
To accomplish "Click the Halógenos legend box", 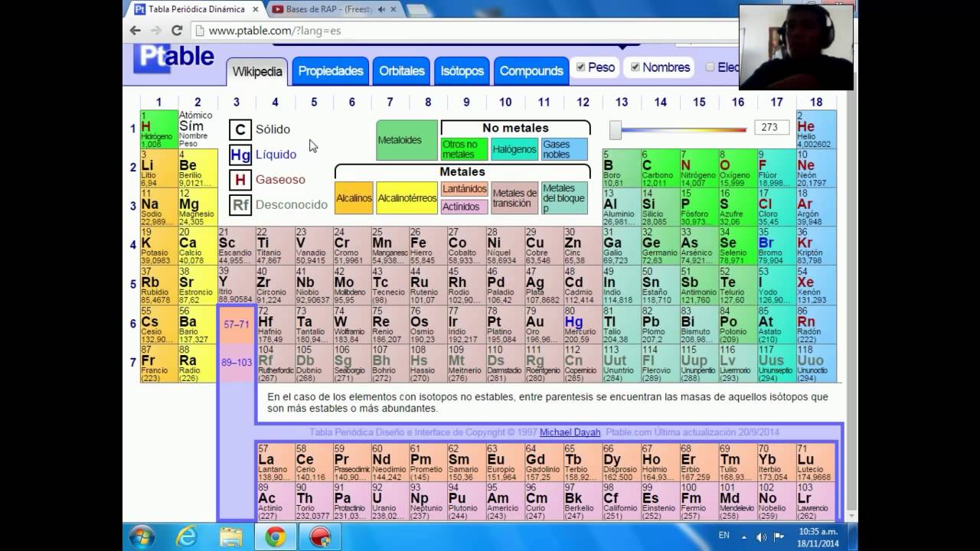I will [514, 149].
